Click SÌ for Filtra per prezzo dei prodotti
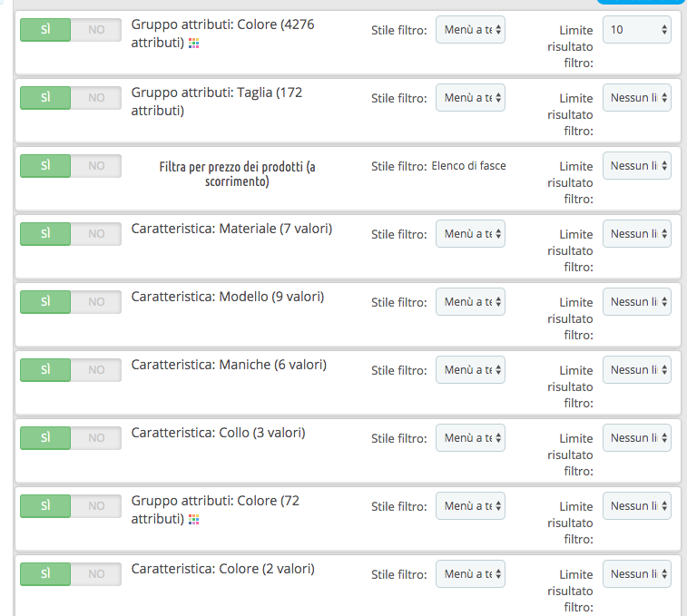The height and width of the screenshot is (616, 687). 45,166
